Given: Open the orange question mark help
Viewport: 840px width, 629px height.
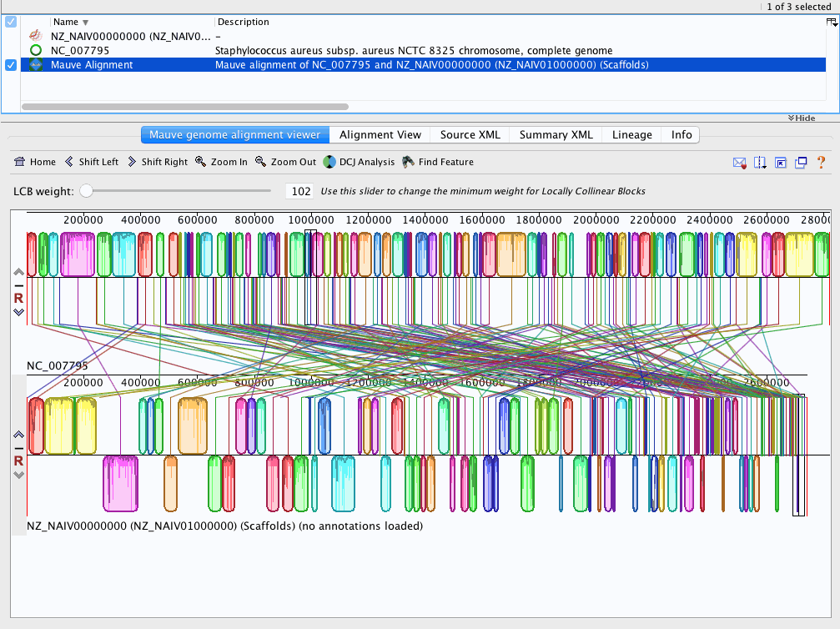Looking at the screenshot, I should [822, 163].
